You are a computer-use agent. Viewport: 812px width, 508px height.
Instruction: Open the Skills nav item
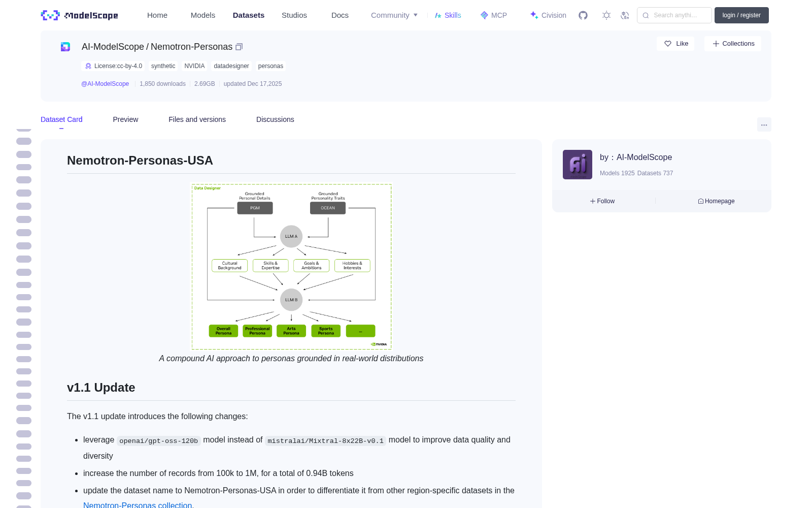448,15
